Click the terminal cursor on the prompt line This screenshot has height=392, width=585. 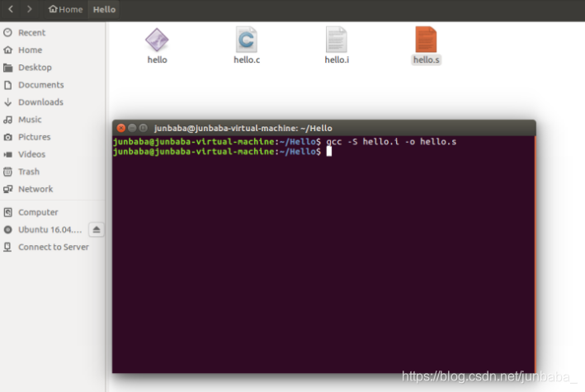click(x=328, y=151)
